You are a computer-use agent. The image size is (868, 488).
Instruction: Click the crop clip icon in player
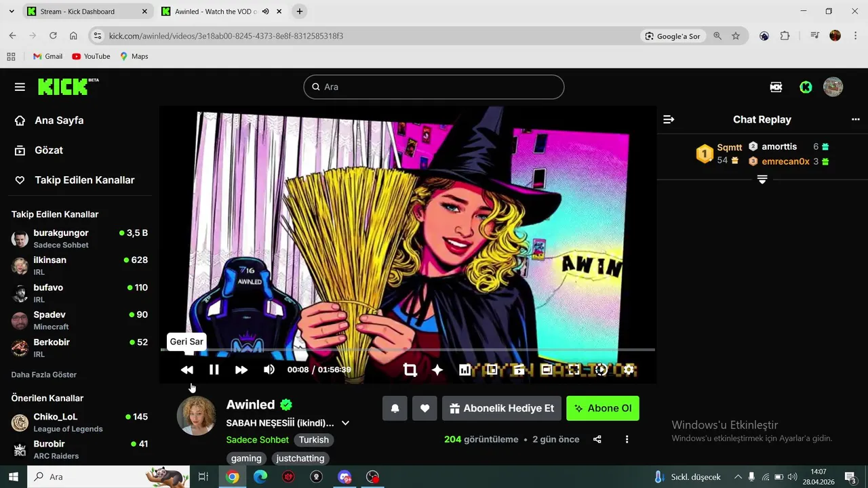[x=410, y=369]
